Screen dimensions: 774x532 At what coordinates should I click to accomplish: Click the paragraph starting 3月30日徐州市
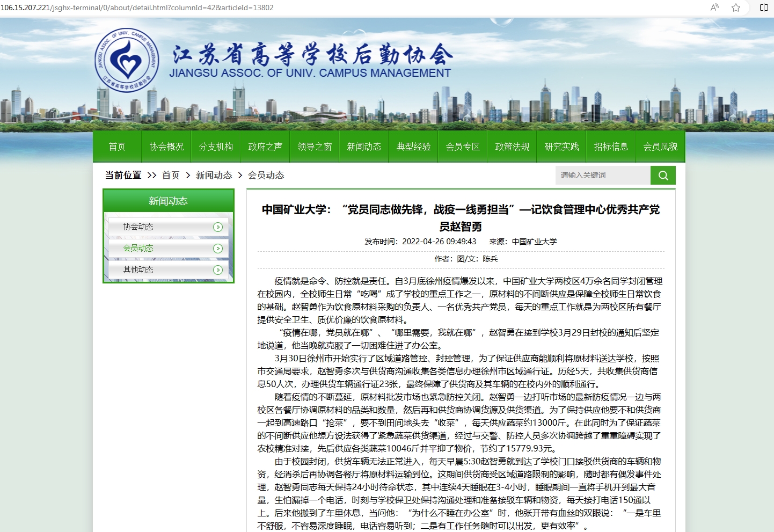pos(459,371)
